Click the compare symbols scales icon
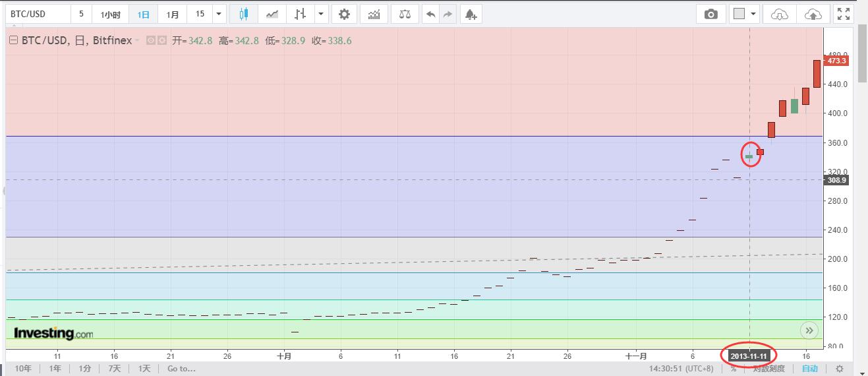This screenshot has height=376, width=868. pyautogui.click(x=404, y=14)
